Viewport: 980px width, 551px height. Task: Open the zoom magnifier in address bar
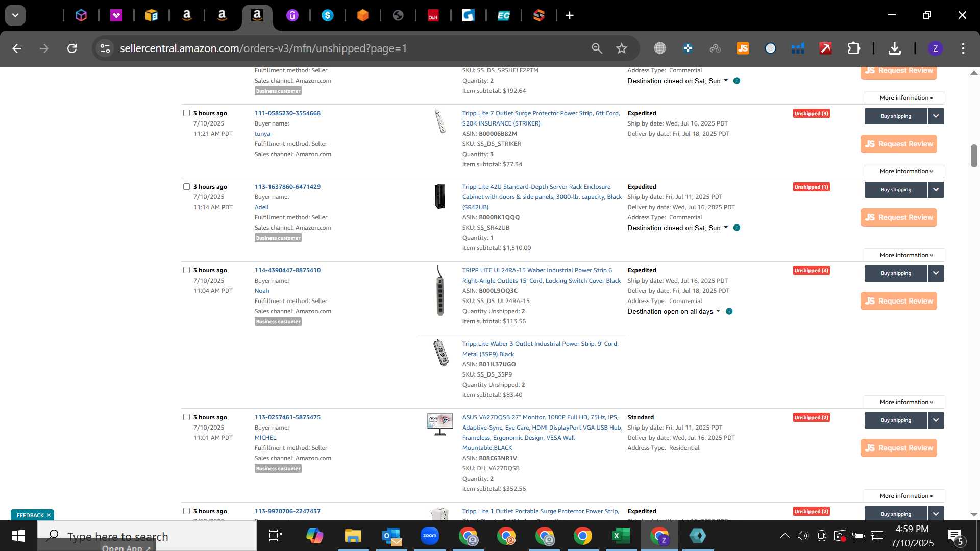pyautogui.click(x=597, y=48)
